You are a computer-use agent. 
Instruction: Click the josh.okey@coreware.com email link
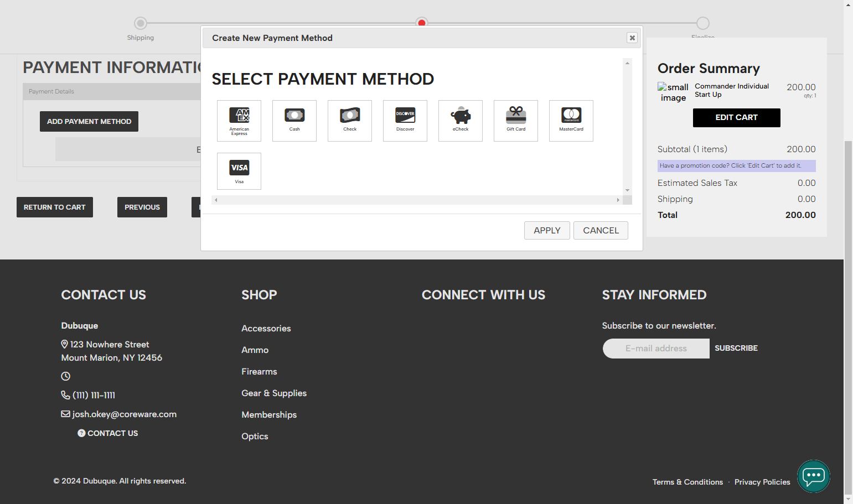(x=125, y=414)
